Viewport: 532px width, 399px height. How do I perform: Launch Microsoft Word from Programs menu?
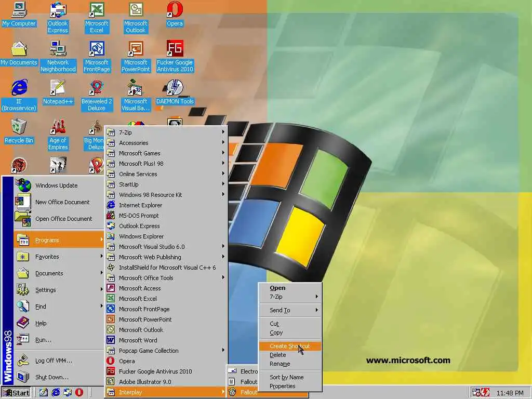click(x=166, y=340)
